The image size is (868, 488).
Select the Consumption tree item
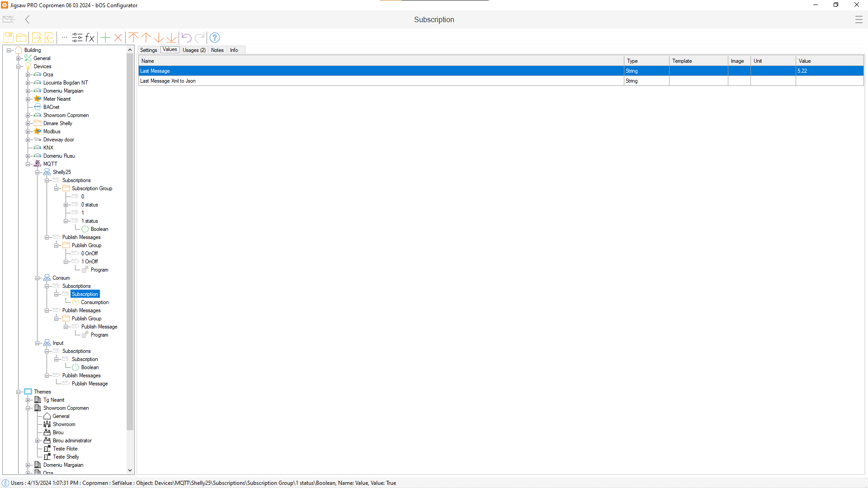coord(94,302)
